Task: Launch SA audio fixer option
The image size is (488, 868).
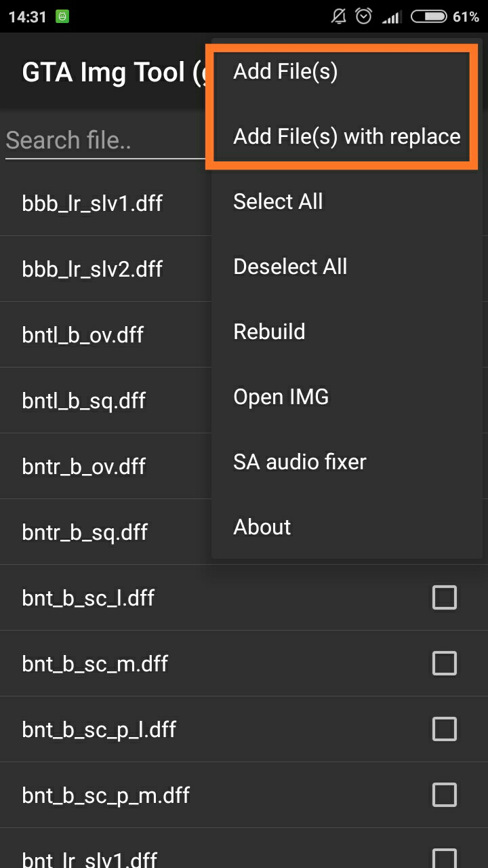Action: pos(347,462)
